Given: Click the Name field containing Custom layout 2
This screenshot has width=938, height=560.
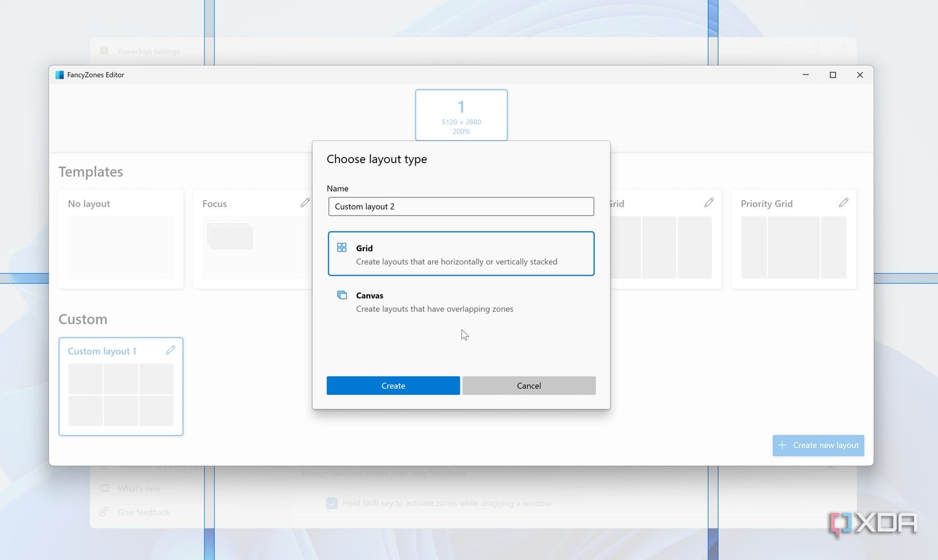Looking at the screenshot, I should (x=461, y=206).
